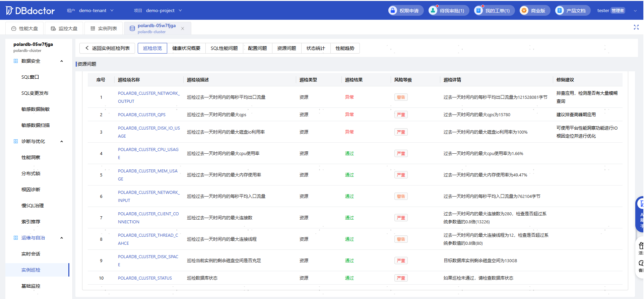The image size is (644, 299).
Task: Close the polardb-05w7fjga tab
Action: coord(183,28)
